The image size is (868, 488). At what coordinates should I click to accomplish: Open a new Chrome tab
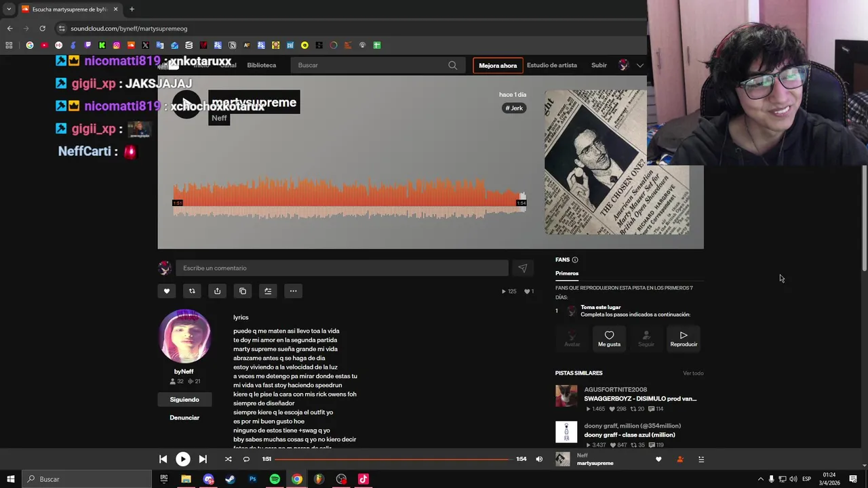point(132,9)
